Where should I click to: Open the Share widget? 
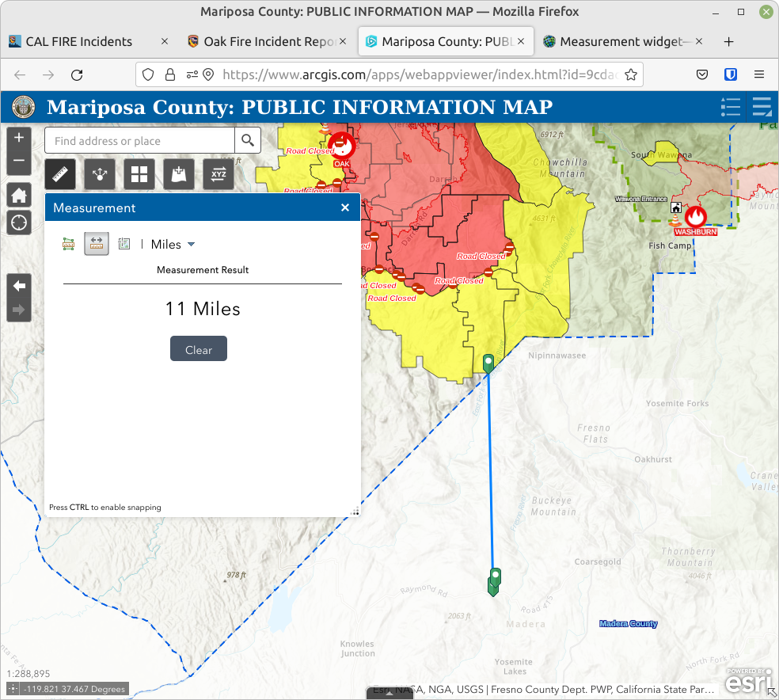pyautogui.click(x=100, y=174)
